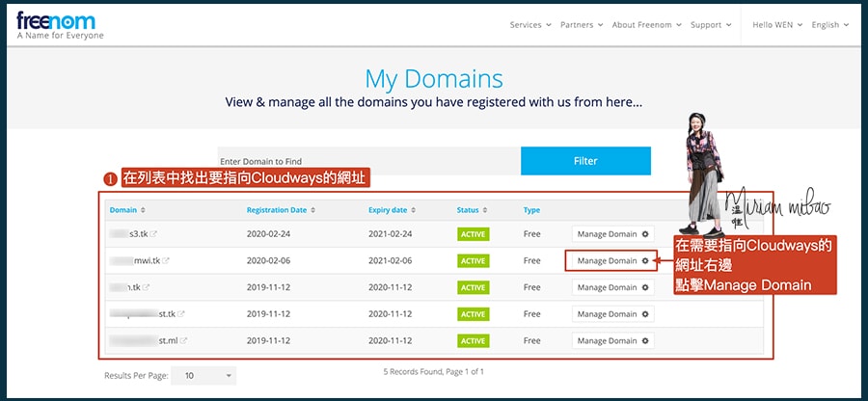Click Manage Domain for mwi.tk

(612, 260)
